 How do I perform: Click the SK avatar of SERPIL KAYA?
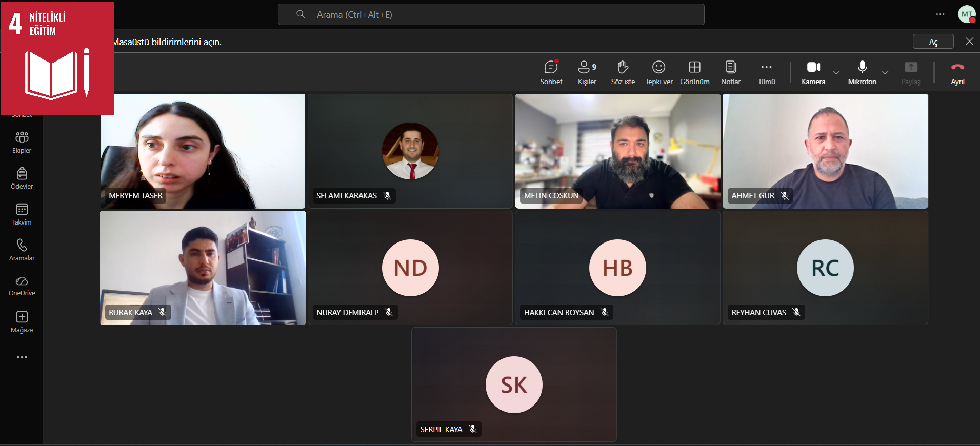tap(514, 384)
